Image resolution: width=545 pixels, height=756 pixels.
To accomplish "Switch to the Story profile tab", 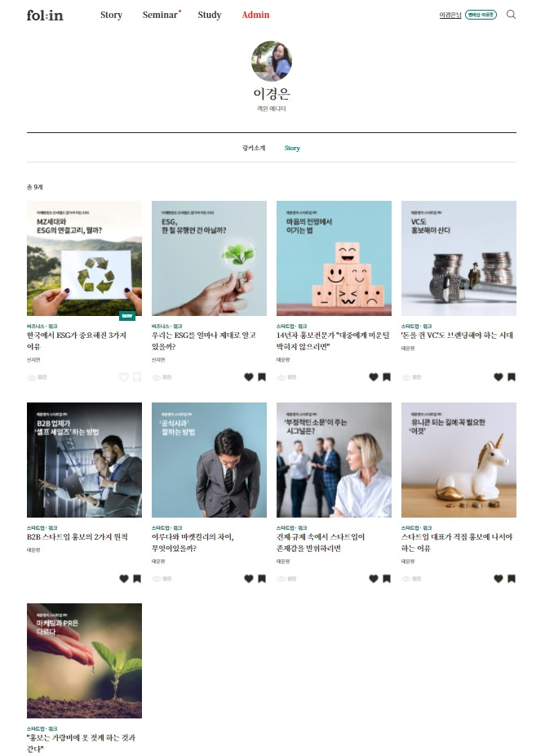I will 292,148.
